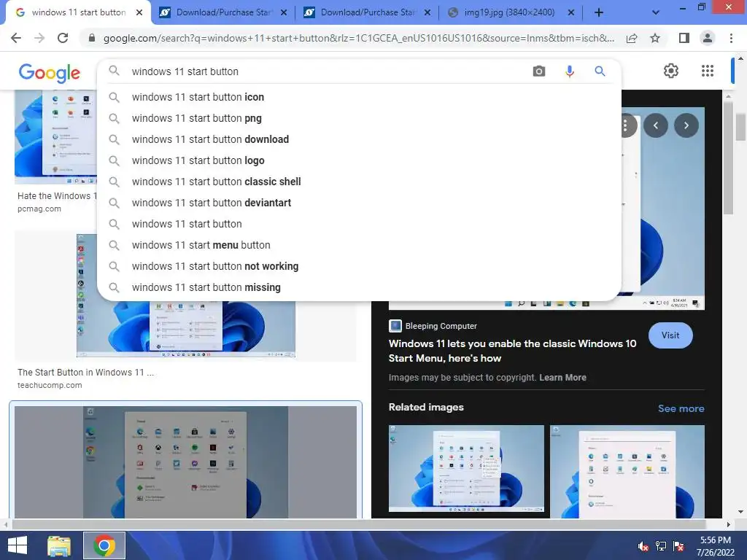Click the share page icon in address bar
Screen dimensions: 747x560
click(632, 38)
